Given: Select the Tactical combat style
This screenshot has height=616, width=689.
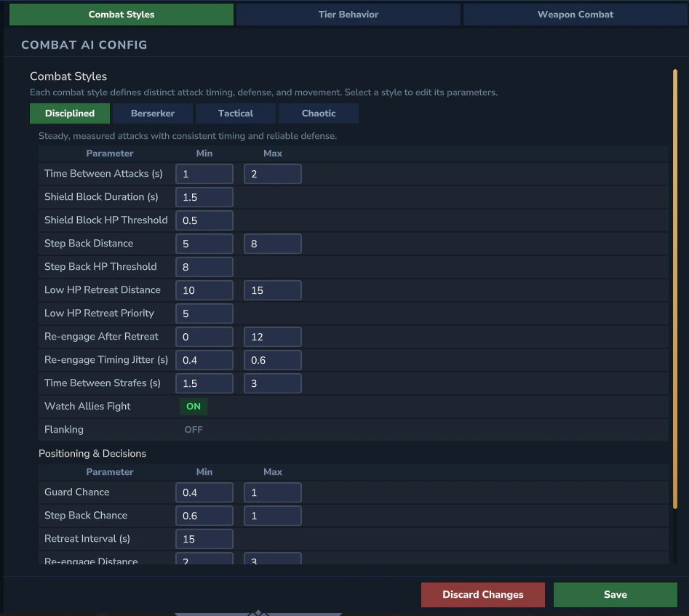Looking at the screenshot, I should pyautogui.click(x=235, y=113).
